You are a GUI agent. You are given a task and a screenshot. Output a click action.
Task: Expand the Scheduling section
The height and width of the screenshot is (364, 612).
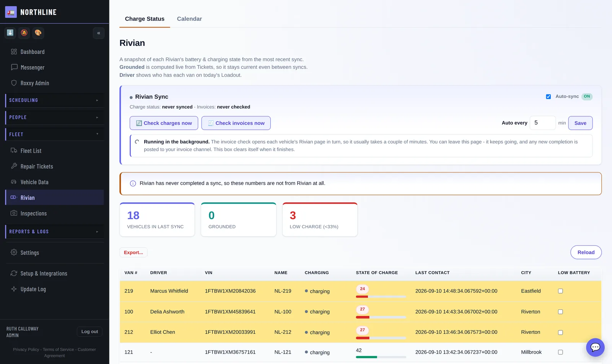54,100
